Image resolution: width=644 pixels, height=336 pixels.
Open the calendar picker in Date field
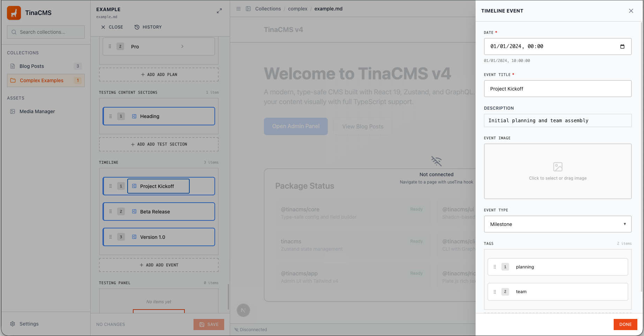(x=622, y=47)
